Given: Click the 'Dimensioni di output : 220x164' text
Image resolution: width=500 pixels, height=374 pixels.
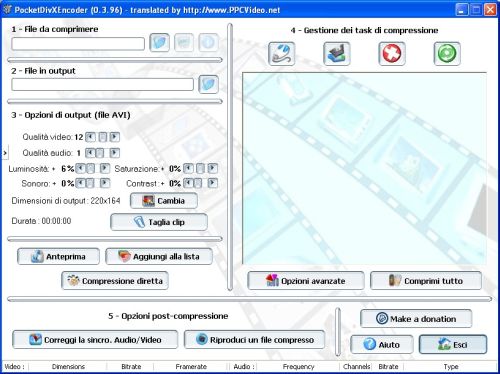Looking at the screenshot, I should coord(66,201).
